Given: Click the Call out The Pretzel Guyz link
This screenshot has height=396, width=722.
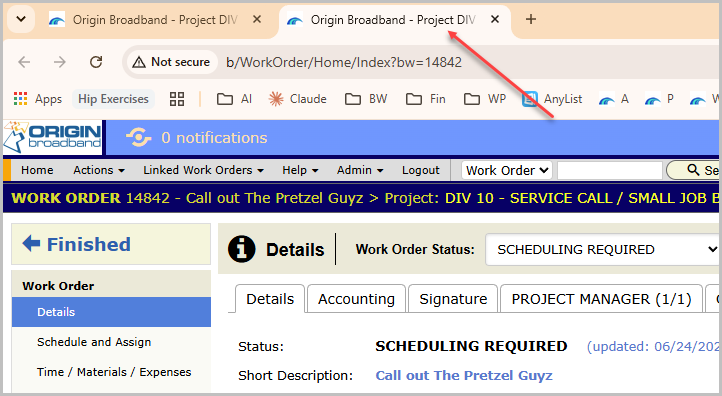Looking at the screenshot, I should tap(464, 375).
